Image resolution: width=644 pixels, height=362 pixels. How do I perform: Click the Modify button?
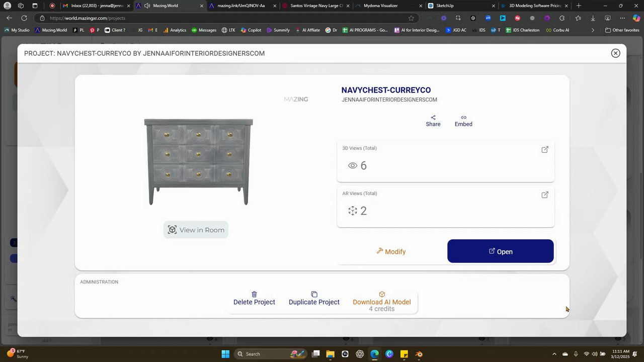pyautogui.click(x=391, y=251)
